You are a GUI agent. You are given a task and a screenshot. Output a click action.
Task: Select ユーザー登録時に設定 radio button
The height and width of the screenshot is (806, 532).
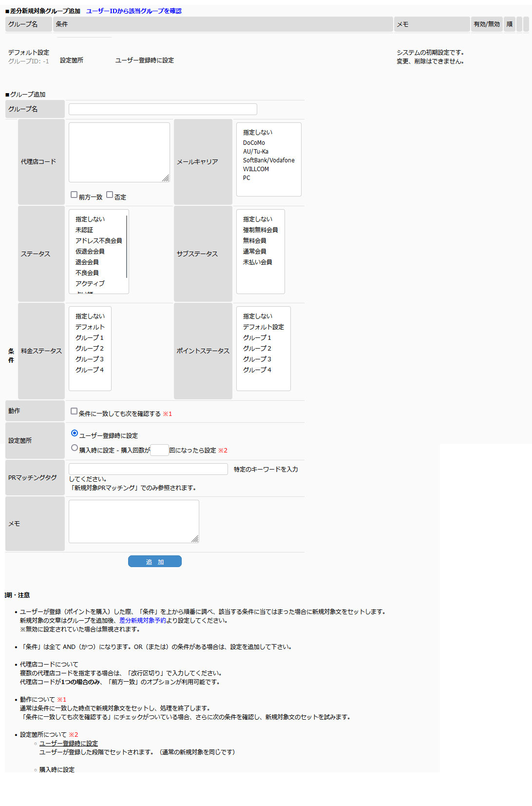click(75, 433)
